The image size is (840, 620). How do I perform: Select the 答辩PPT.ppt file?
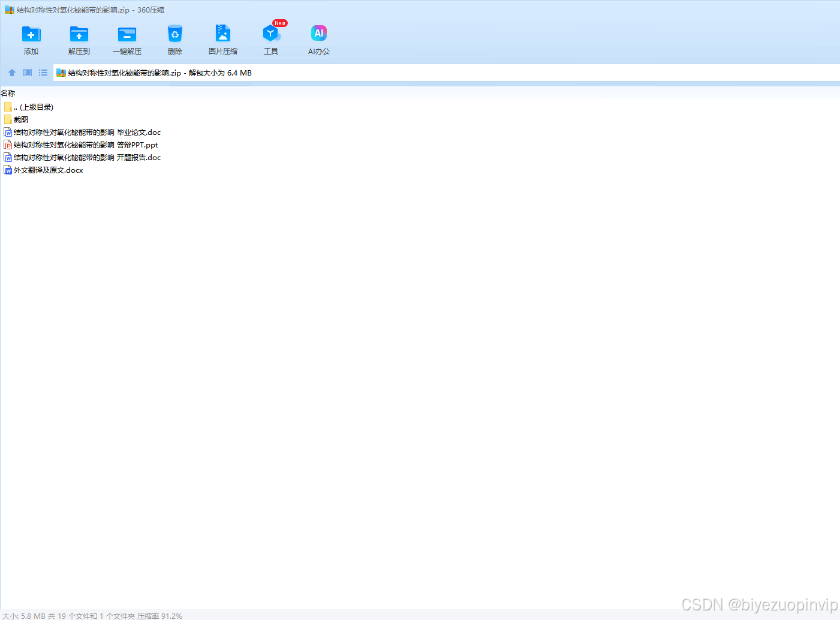pyautogui.click(x=81, y=145)
